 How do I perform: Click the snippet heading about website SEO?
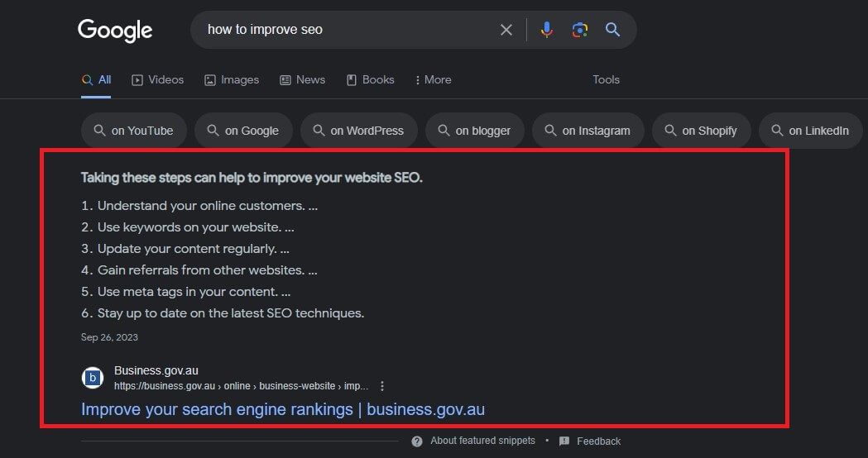[252, 178]
